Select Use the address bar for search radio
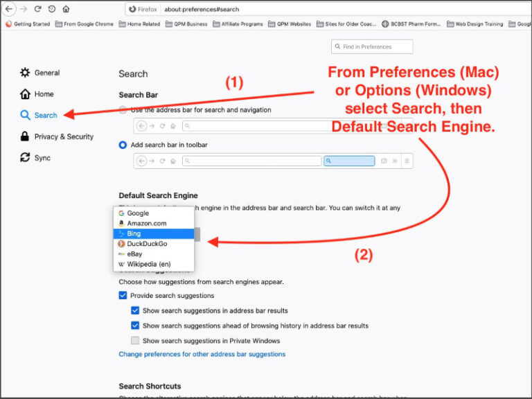This screenshot has width=532, height=399. pos(123,110)
